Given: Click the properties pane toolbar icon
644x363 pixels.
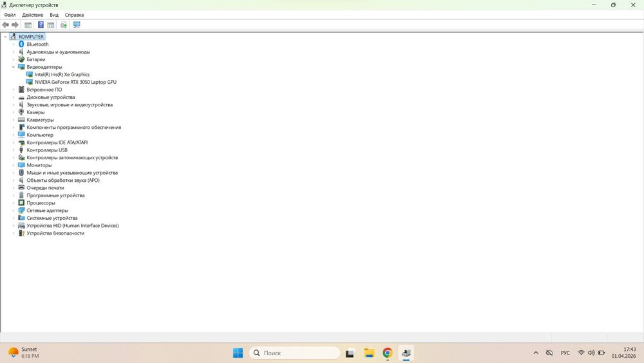Looking at the screenshot, I should pos(50,25).
